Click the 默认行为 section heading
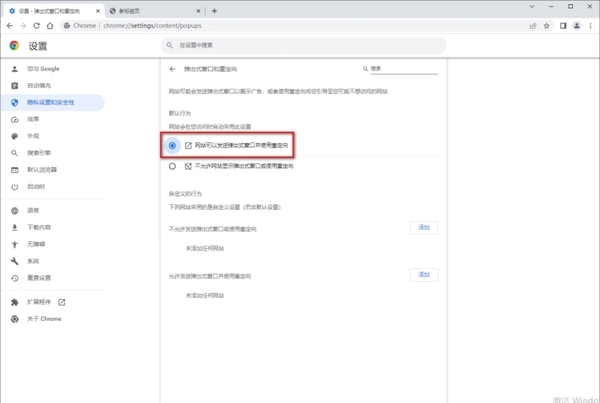This screenshot has height=403, width=600. (180, 113)
